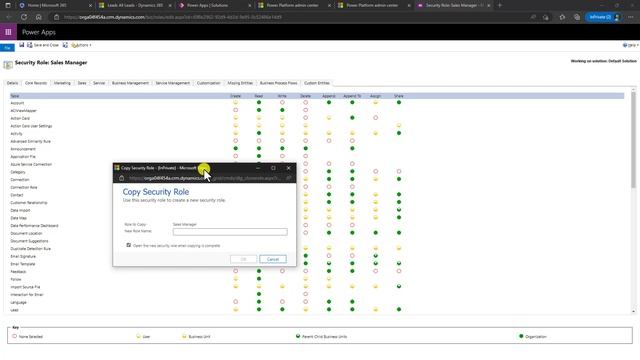Open the Marketing tab

point(62,83)
